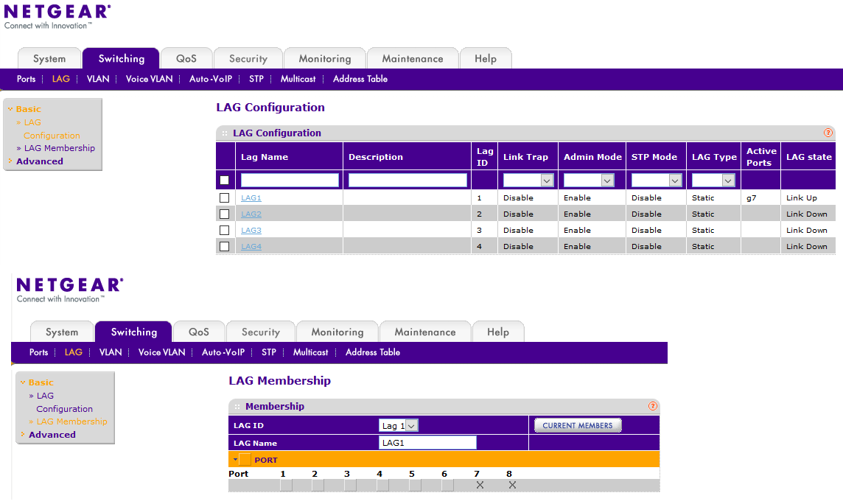Expand the LAG ID 'Lag 1' dropdown
This screenshot has height=504, width=843.
[399, 425]
